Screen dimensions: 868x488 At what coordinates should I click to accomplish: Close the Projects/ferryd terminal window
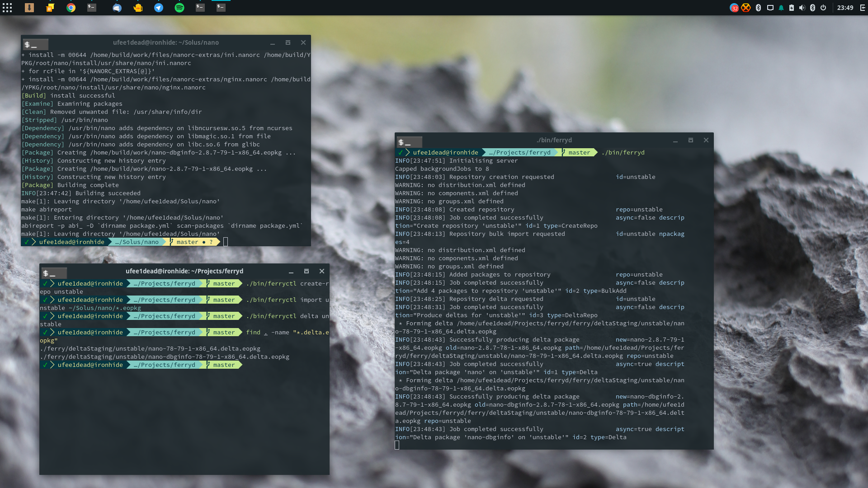point(322,271)
